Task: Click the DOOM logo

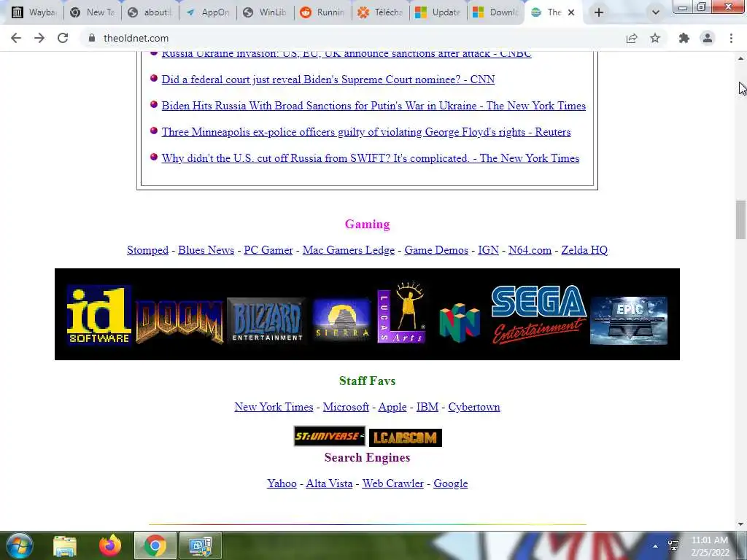Action: [179, 322]
